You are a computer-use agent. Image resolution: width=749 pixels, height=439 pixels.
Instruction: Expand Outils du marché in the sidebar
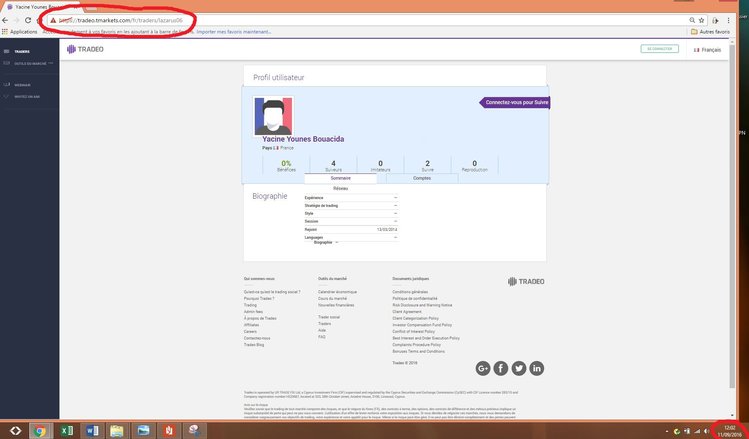point(25,63)
